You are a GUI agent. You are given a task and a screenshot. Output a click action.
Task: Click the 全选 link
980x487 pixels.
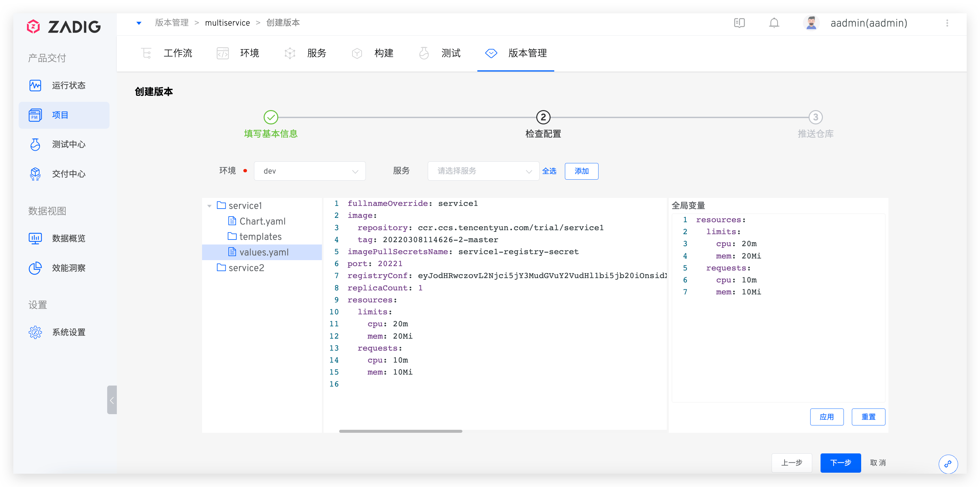coord(549,171)
